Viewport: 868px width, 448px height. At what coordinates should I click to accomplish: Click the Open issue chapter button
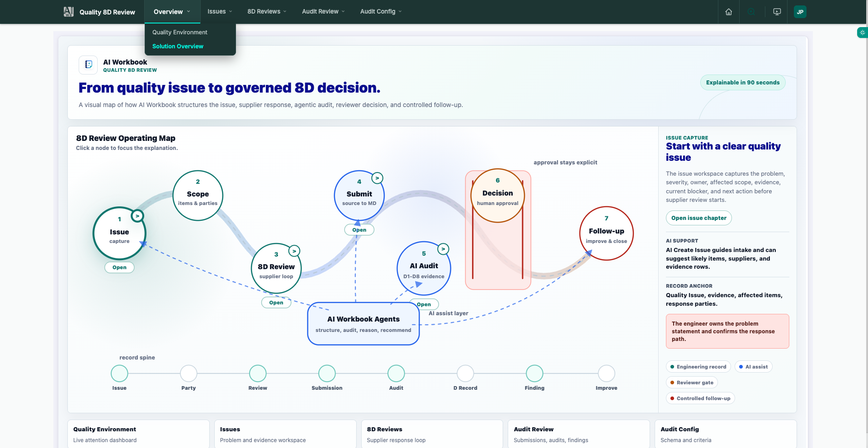(699, 218)
